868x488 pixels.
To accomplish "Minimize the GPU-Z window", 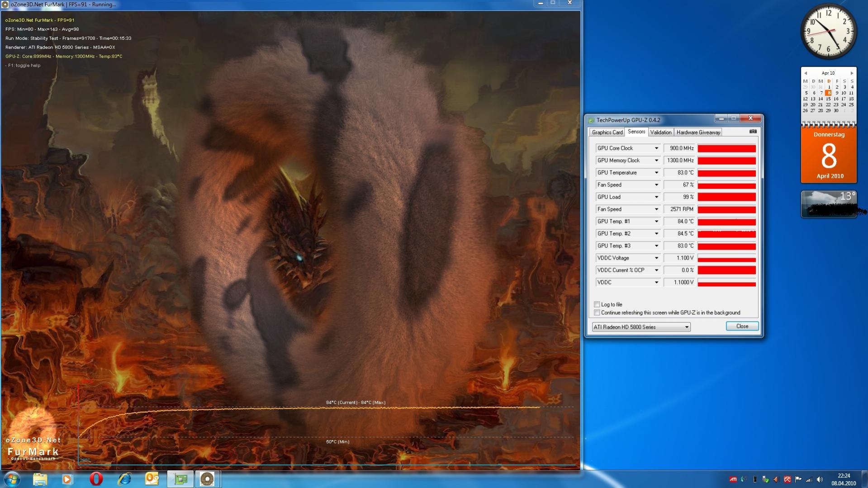I will (721, 118).
